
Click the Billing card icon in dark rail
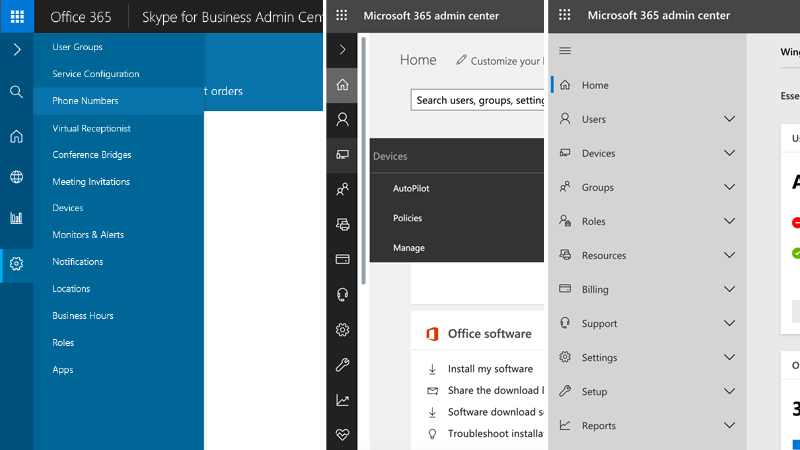342,259
